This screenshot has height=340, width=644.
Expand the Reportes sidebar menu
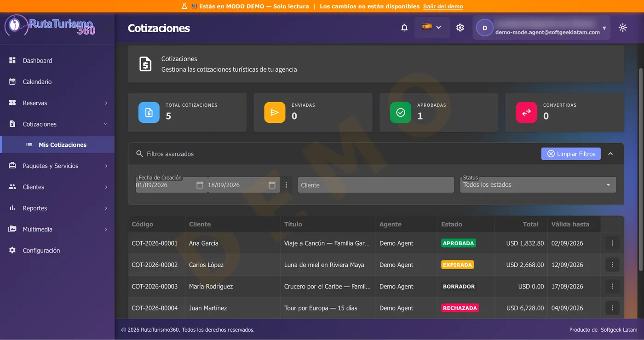pyautogui.click(x=57, y=208)
